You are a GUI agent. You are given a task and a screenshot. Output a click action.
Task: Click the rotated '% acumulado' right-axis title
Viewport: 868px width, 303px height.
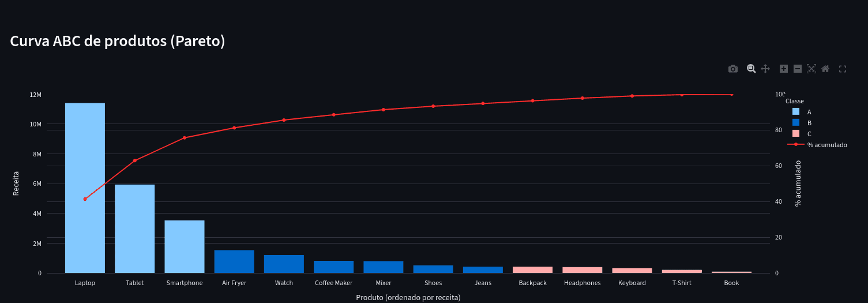(798, 184)
